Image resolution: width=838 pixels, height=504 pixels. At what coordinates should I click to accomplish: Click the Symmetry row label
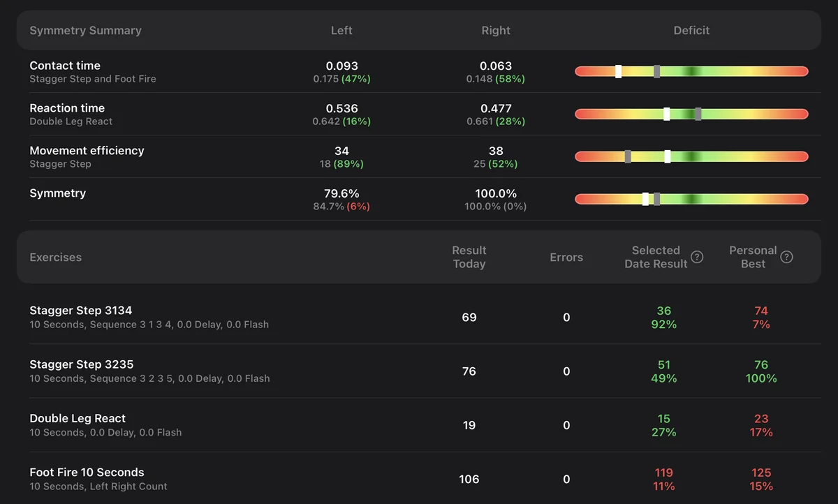[57, 193]
